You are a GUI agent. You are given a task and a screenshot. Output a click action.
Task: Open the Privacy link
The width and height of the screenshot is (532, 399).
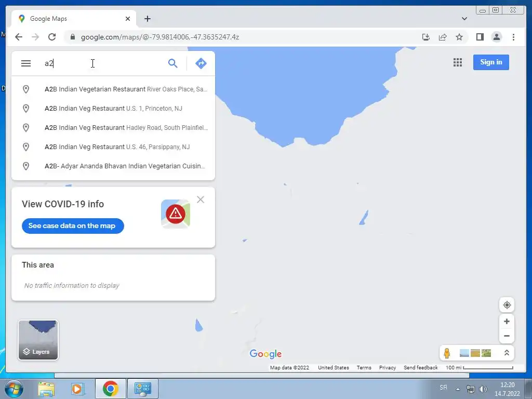point(388,367)
